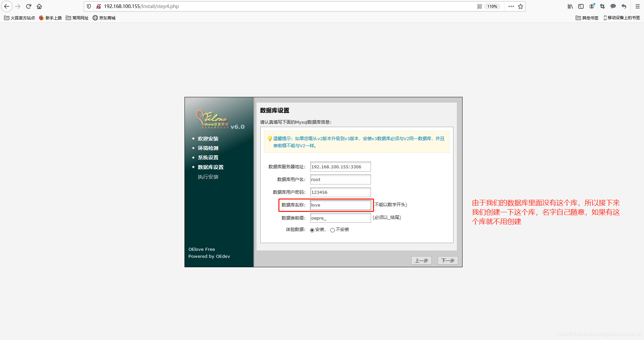Click the screenshot crop tool icon
The height and width of the screenshot is (340, 644).
(602, 6)
